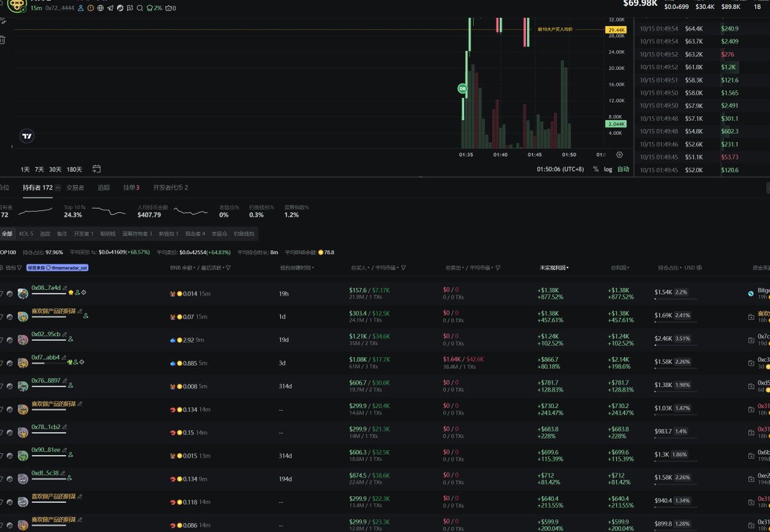
Task: Click the 29.44K yellow price label on axis
Action: point(615,30)
